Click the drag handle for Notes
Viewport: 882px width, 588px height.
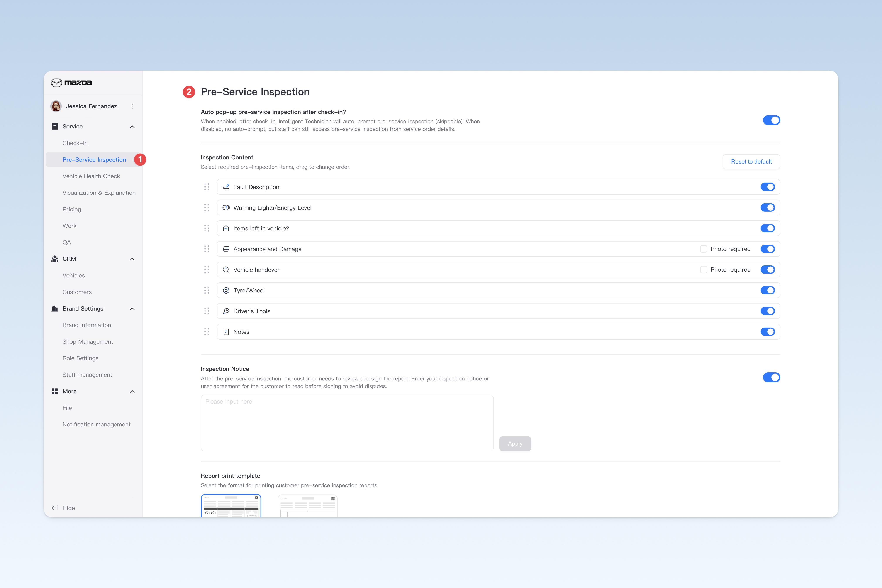click(x=207, y=331)
